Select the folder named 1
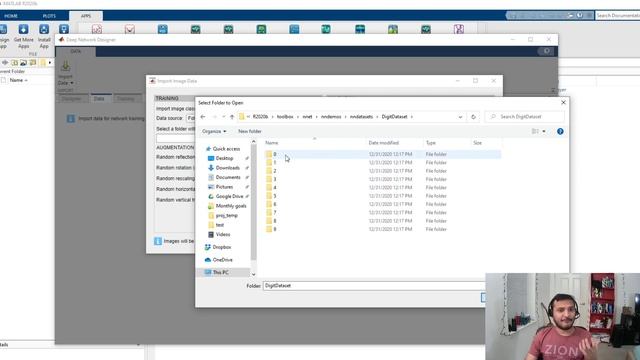 (382, 162)
